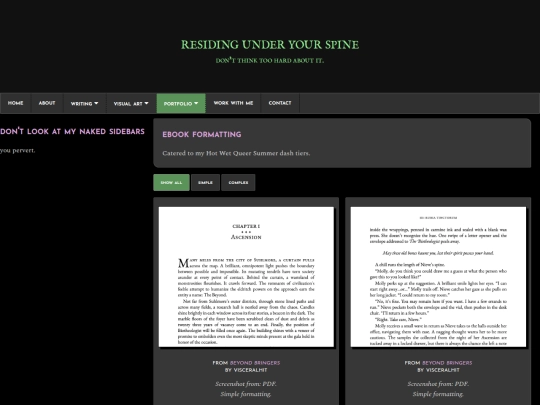Open the Chapter I Ascension page thumbnail
This screenshot has height=405, width=540.
coord(246,277)
